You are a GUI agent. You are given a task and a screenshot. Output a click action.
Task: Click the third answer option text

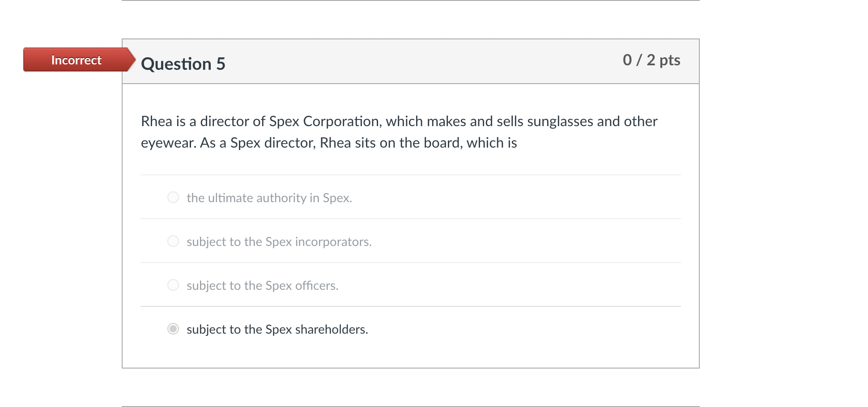(262, 285)
